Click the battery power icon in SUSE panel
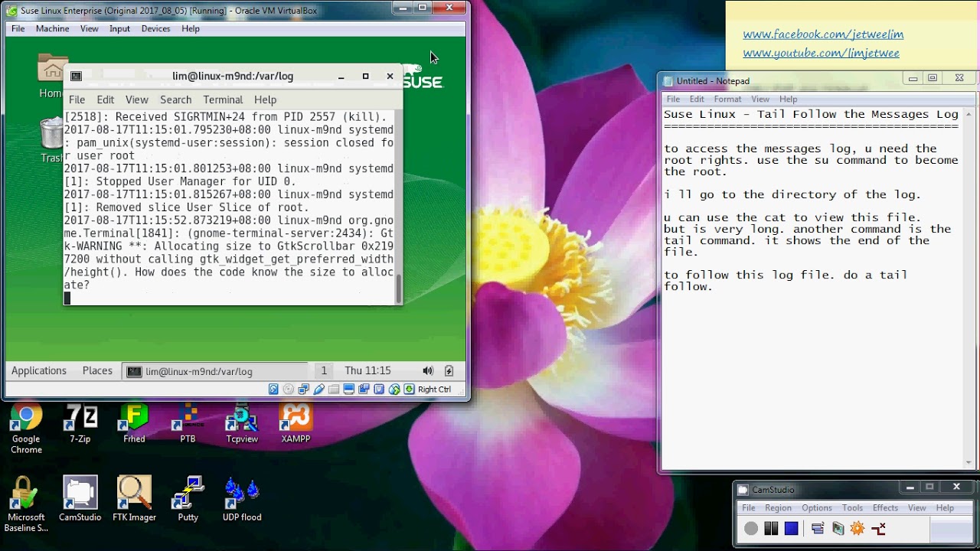980x551 pixels. pos(449,371)
